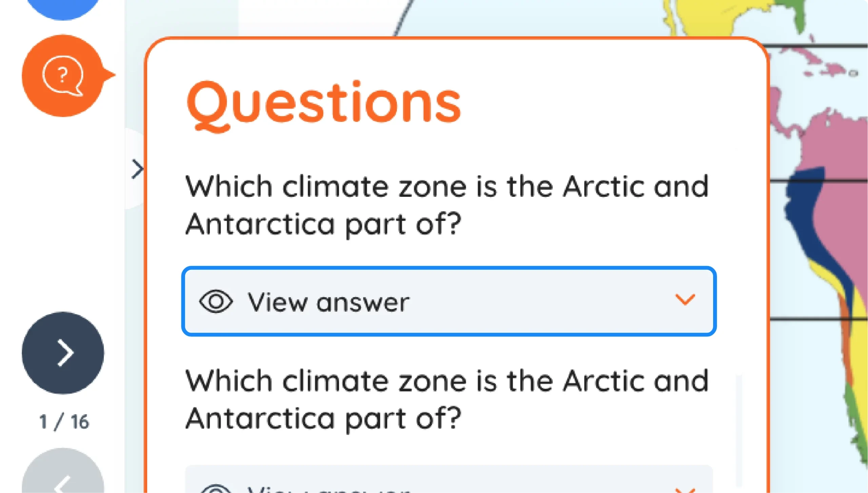Click the orange "Questions" heading
The width and height of the screenshot is (868, 493).
(324, 103)
